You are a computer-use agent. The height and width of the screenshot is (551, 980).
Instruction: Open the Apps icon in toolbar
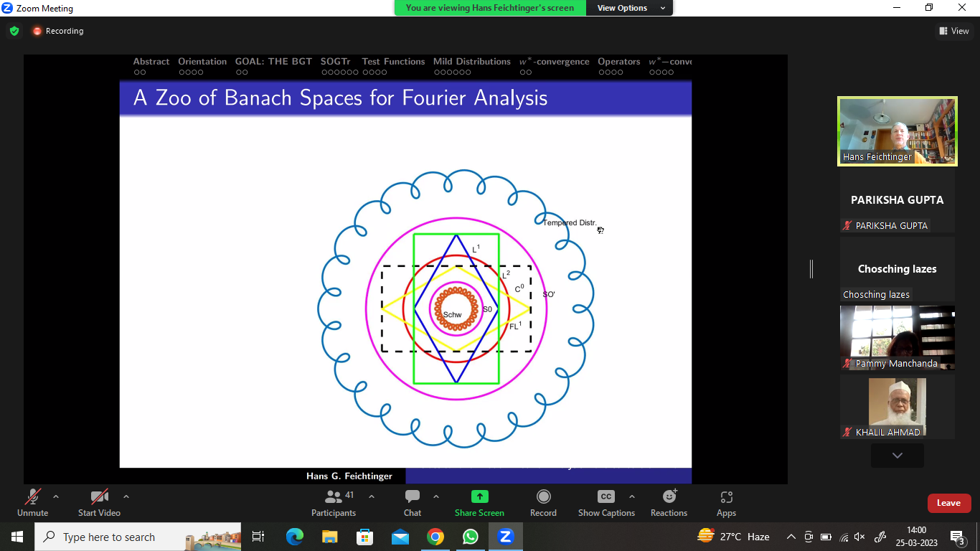point(726,496)
